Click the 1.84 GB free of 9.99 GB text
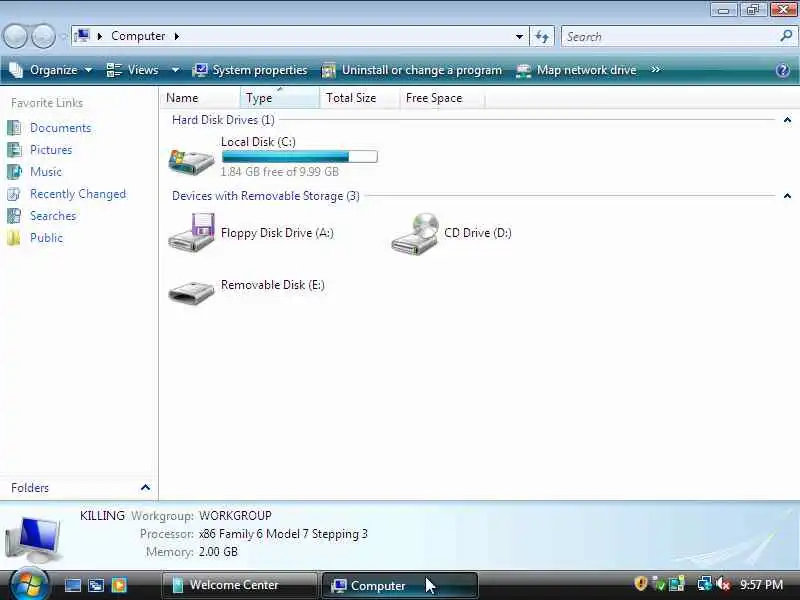 [x=280, y=171]
